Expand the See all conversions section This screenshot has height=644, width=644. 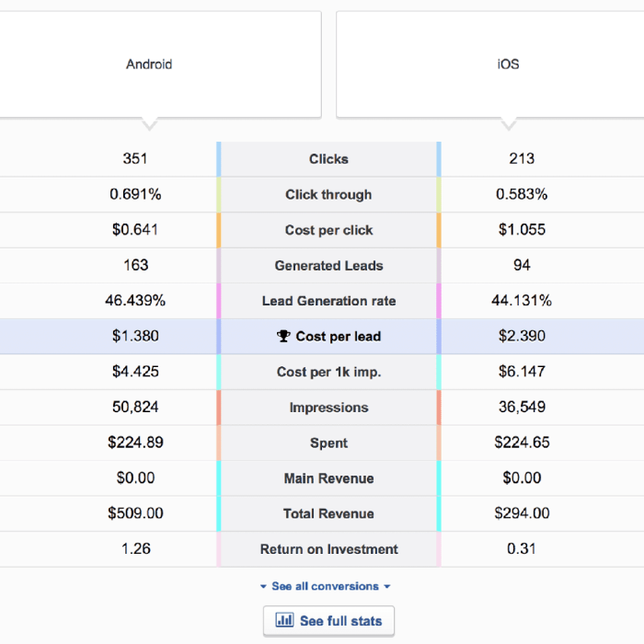[x=325, y=586]
